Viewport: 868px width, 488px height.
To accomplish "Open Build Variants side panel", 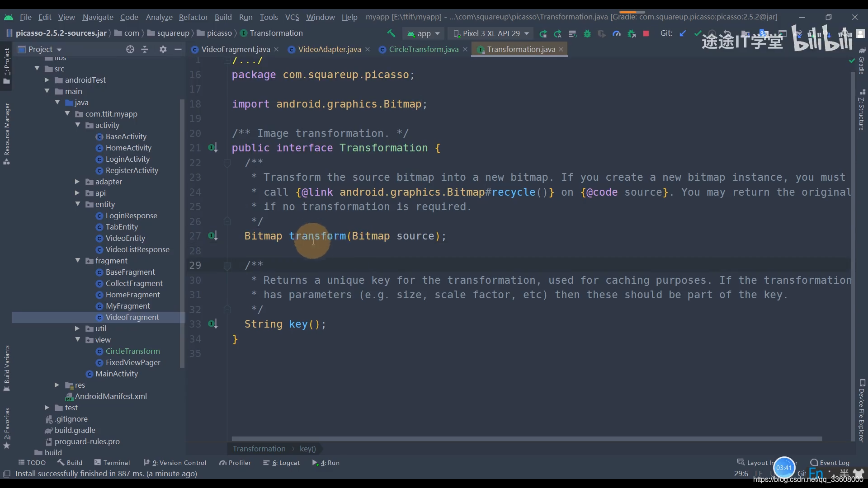I will 7,368.
